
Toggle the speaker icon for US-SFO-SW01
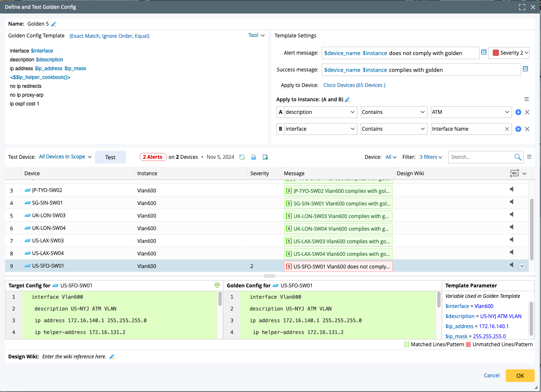pyautogui.click(x=512, y=265)
